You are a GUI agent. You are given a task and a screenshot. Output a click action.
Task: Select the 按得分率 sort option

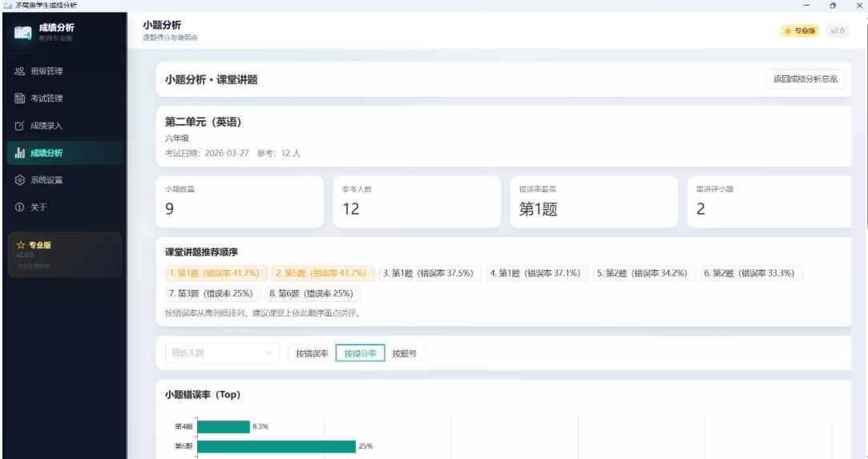coord(360,353)
